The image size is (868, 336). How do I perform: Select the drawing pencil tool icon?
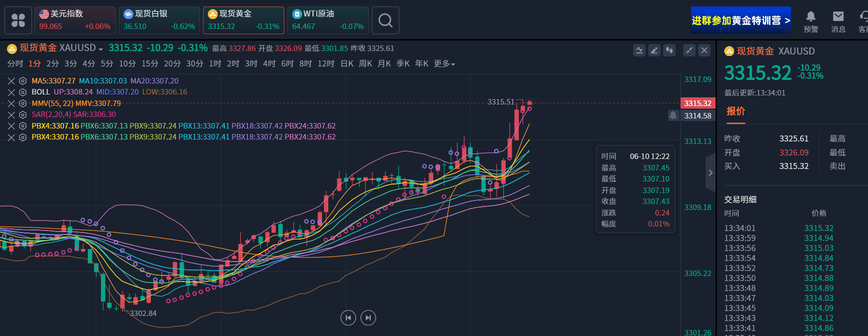654,50
